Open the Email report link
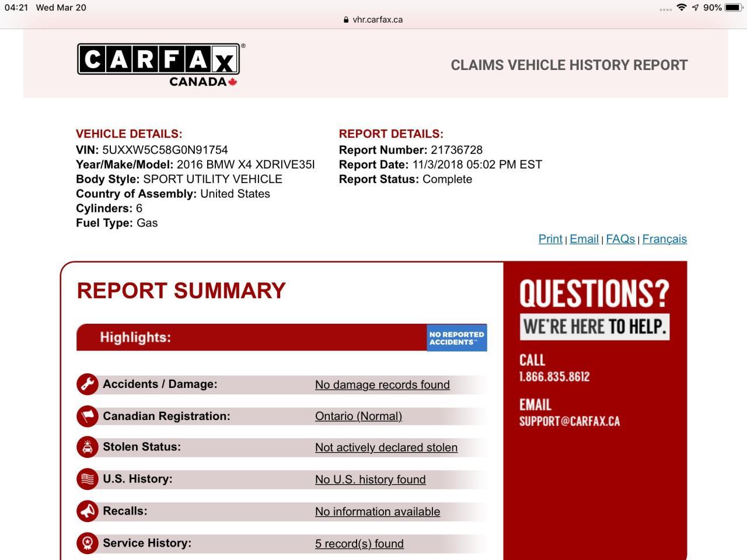 pos(584,239)
